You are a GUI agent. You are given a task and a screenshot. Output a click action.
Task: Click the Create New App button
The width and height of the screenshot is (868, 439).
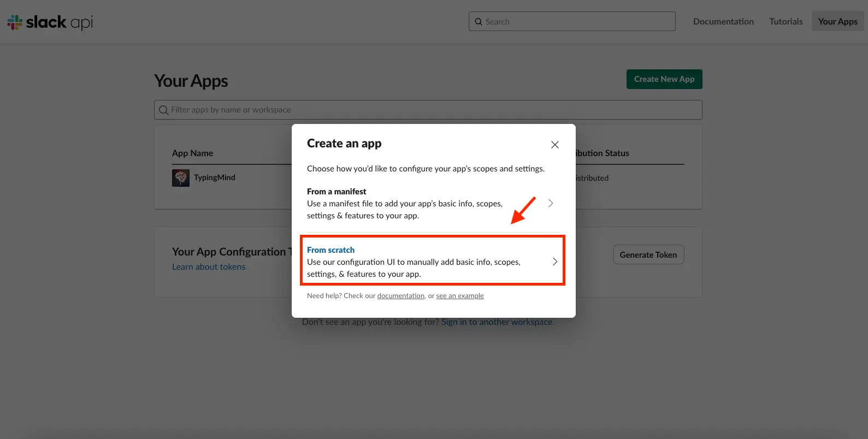pos(664,79)
